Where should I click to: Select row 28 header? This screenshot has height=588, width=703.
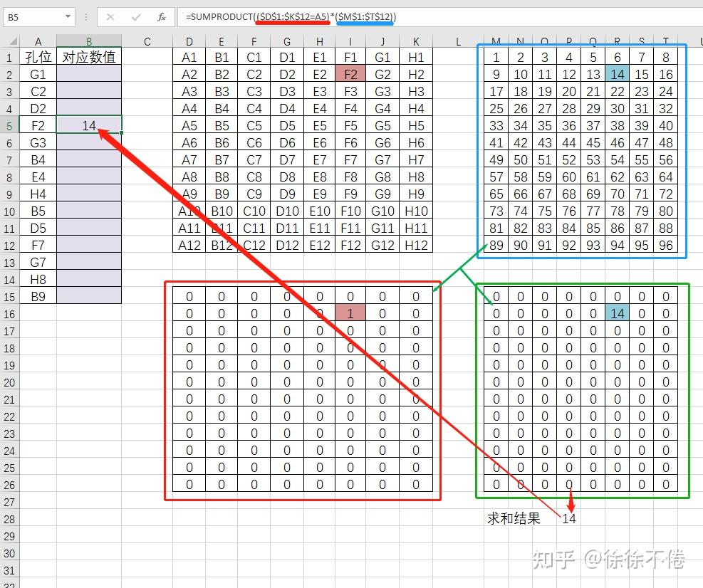pyautogui.click(x=9, y=520)
